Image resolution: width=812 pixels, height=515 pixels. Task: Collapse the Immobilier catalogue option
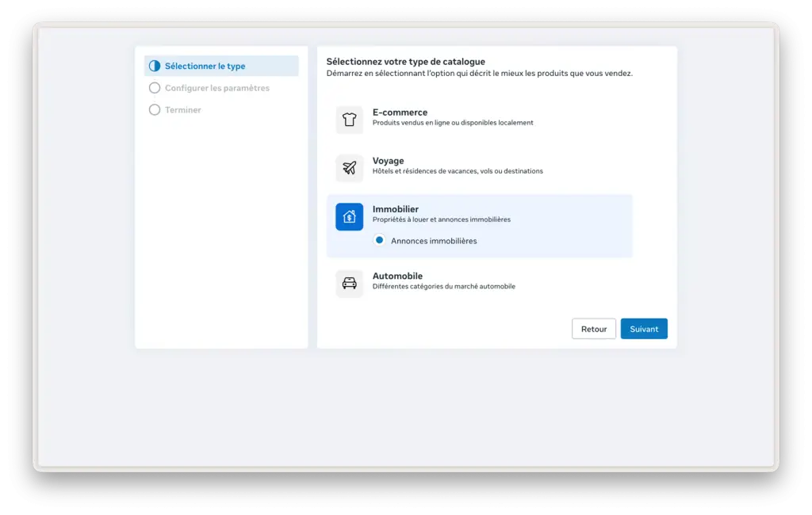[x=476, y=213]
